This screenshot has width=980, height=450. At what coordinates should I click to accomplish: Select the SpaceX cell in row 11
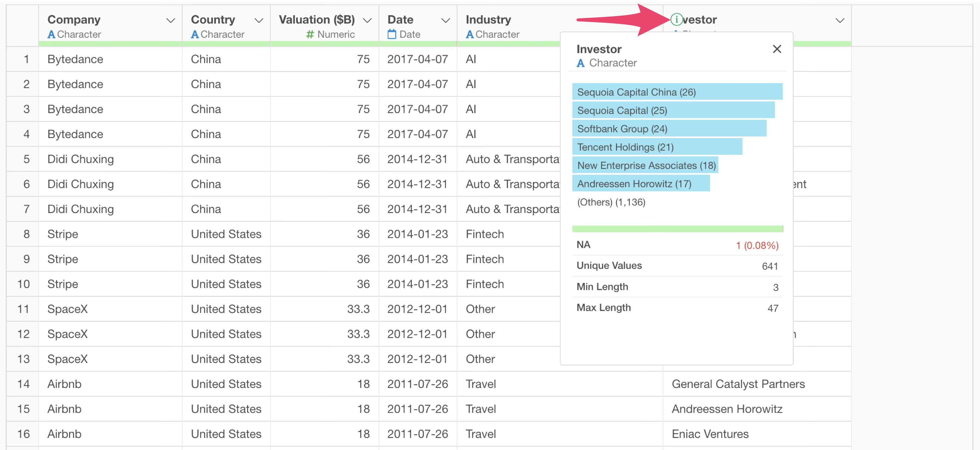click(x=110, y=309)
